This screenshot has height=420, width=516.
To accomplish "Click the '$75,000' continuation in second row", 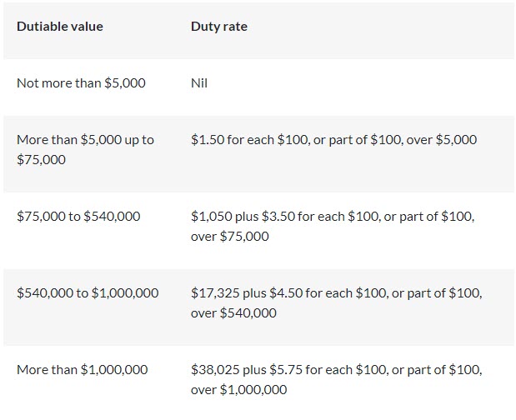I will coord(41,160).
